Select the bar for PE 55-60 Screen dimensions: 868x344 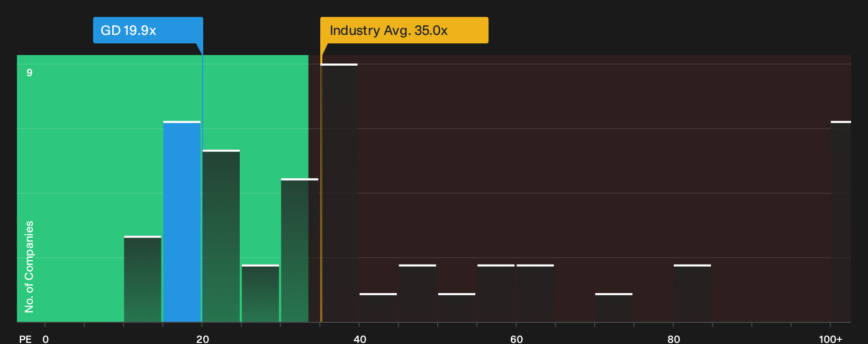click(496, 293)
